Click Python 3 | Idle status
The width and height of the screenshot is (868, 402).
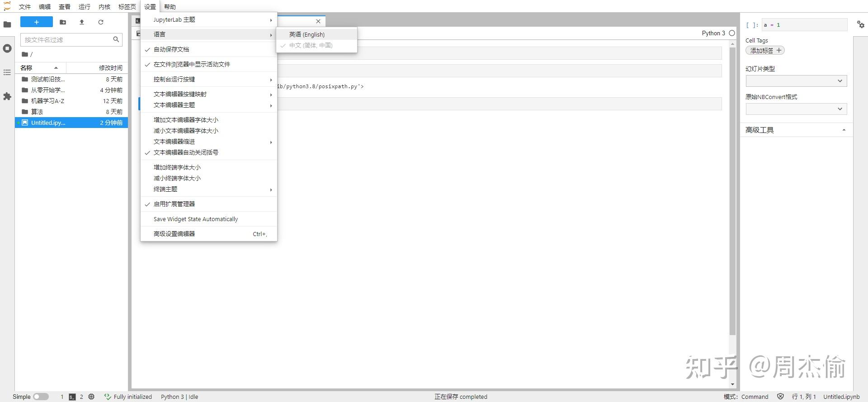point(179,397)
